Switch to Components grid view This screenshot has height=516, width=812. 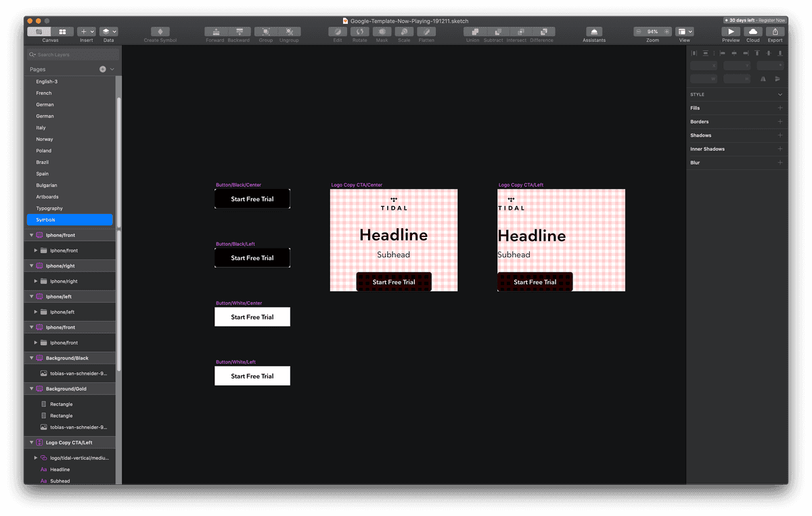[62, 32]
